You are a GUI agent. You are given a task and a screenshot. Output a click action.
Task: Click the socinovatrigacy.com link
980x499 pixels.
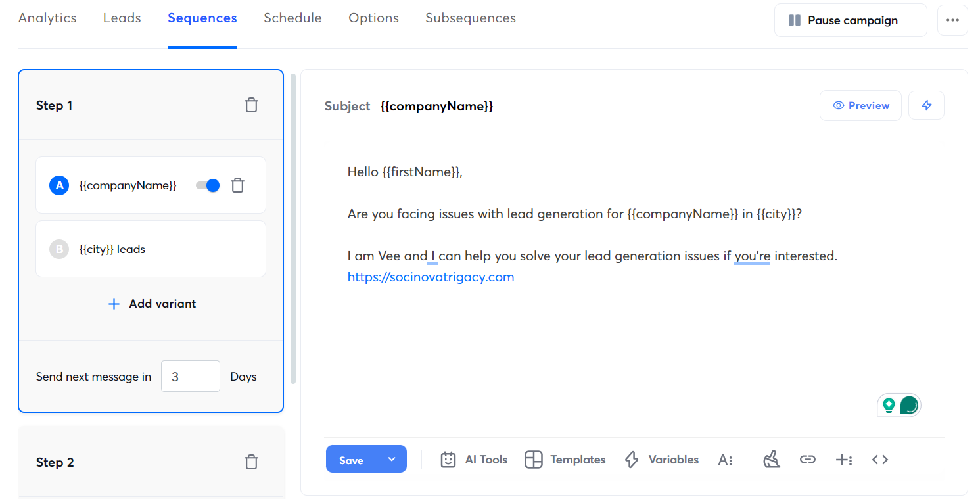(x=431, y=277)
